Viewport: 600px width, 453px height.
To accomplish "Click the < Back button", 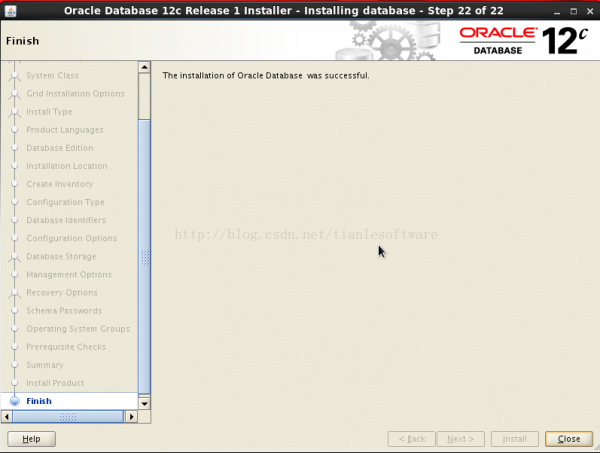I will (412, 439).
